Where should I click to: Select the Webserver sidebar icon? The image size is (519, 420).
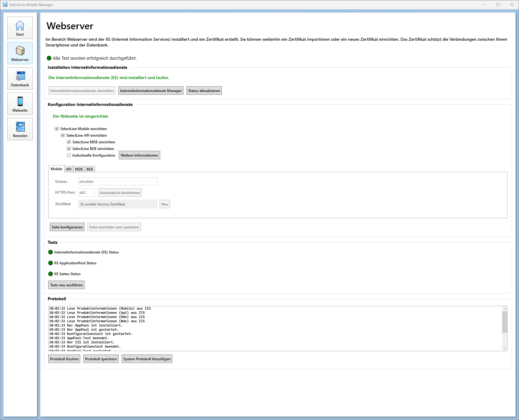[x=20, y=53]
